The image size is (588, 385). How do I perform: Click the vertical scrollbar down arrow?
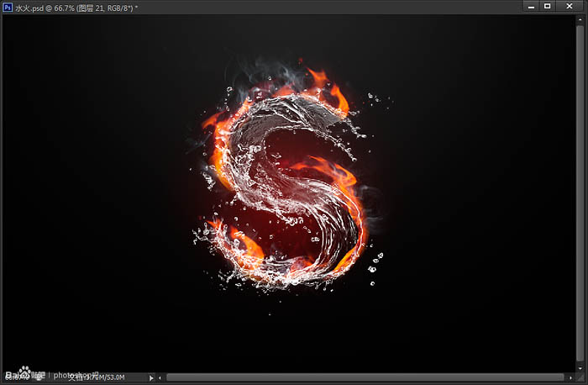click(x=580, y=368)
